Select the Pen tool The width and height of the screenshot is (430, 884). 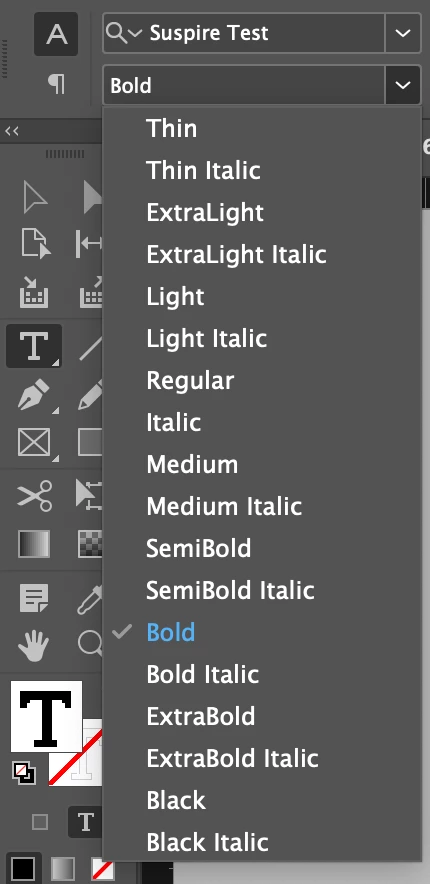point(35,395)
